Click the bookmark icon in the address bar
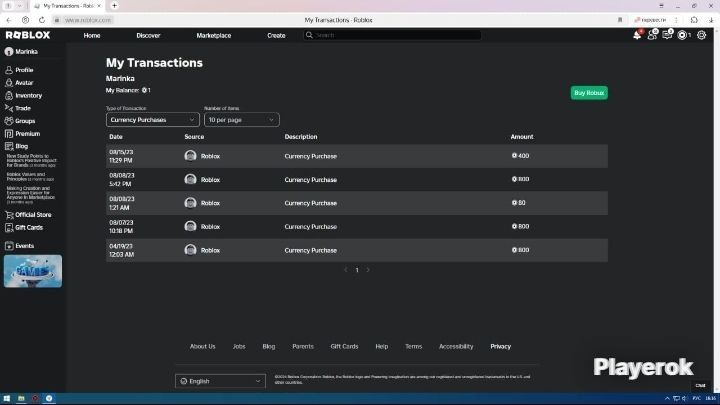This screenshot has width=720, height=405. click(x=620, y=20)
